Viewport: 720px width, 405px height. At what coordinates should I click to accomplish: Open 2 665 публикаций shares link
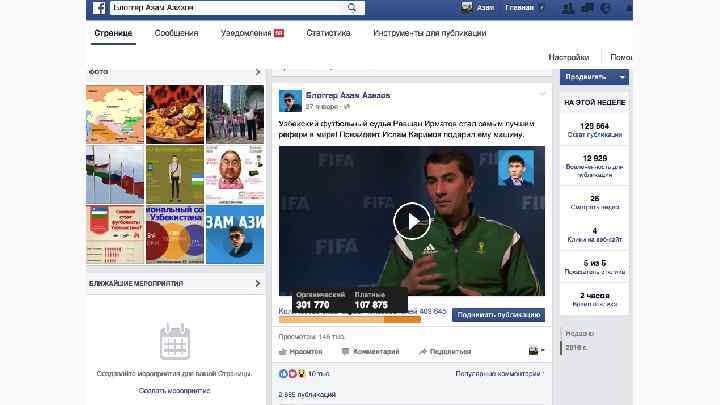pos(307,395)
